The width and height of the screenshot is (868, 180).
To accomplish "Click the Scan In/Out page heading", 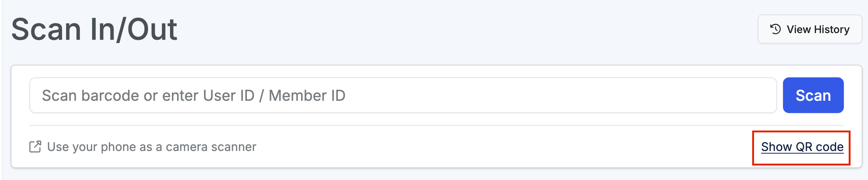I will click(x=94, y=29).
